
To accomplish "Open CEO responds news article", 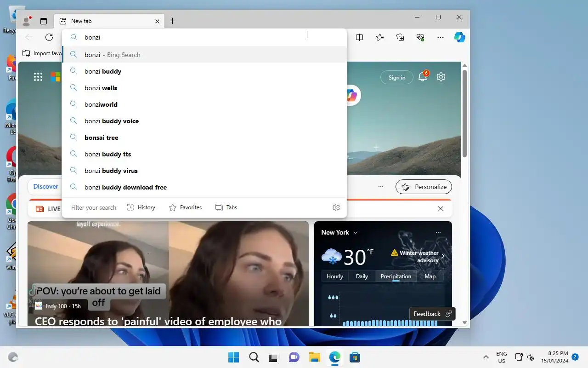I will 158,321.
